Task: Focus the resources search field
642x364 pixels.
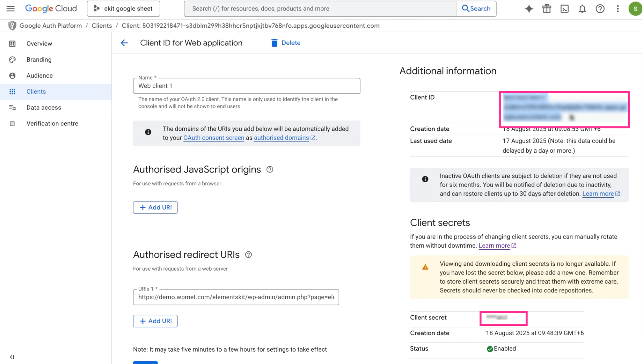Action: (320, 8)
